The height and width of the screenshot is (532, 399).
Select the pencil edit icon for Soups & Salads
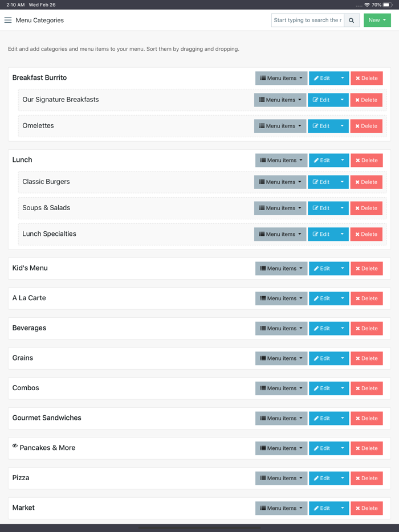[x=317, y=208]
